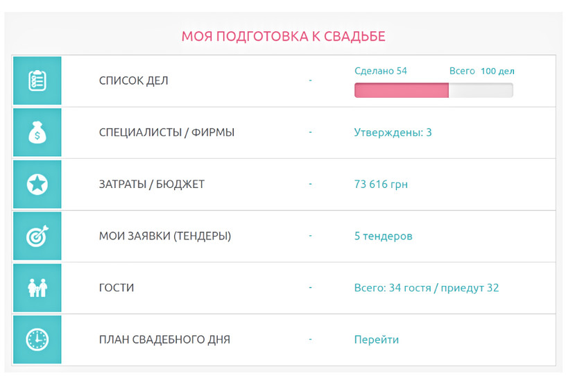Click the money bag icon
The width and height of the screenshot is (566, 392).
pos(37,133)
